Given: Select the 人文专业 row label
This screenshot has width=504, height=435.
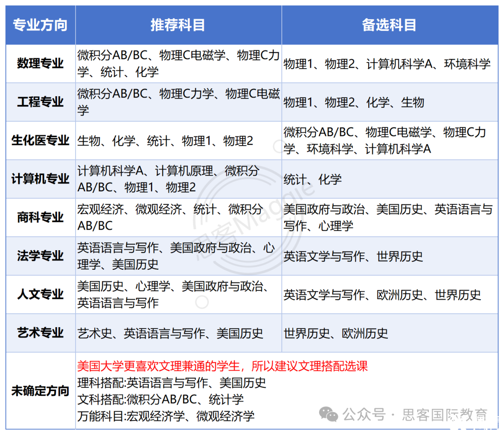Looking at the screenshot, I should pos(40,295).
